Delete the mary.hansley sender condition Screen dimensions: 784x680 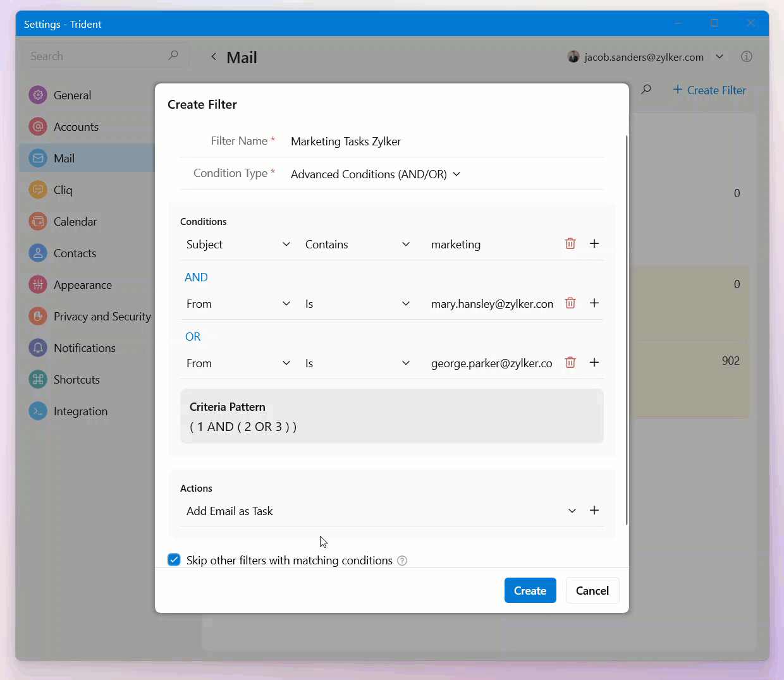pyautogui.click(x=570, y=303)
